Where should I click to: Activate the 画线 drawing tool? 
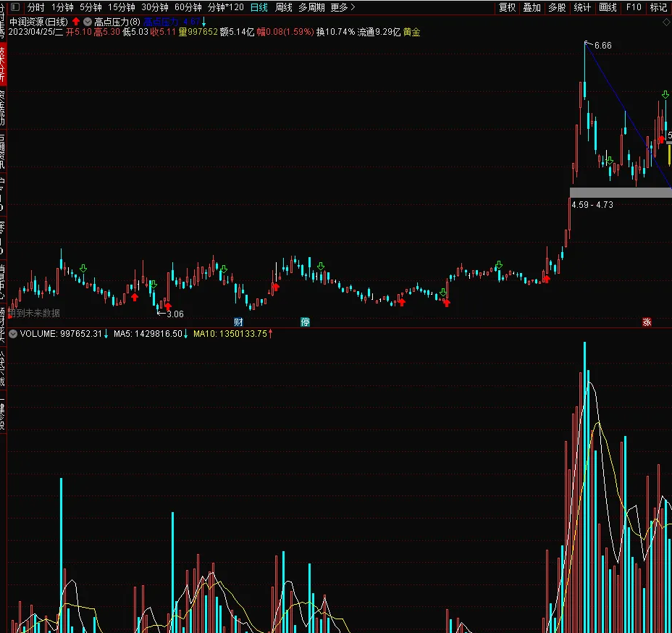coord(608,7)
